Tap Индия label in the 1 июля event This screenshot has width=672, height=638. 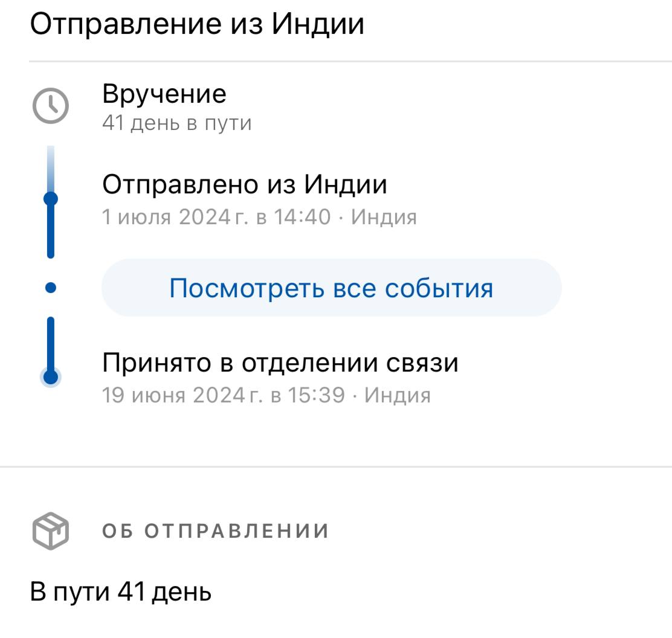tap(384, 217)
